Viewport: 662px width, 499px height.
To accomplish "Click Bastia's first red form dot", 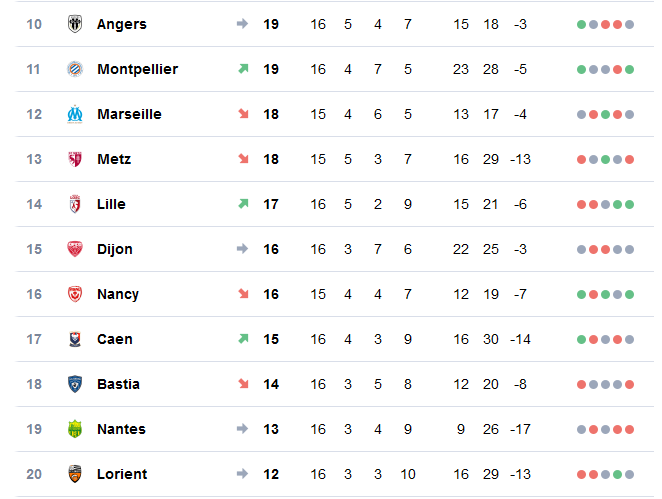I will click(581, 385).
